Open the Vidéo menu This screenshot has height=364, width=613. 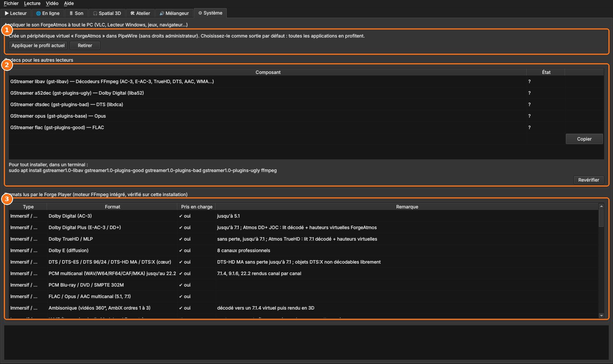(x=52, y=3)
